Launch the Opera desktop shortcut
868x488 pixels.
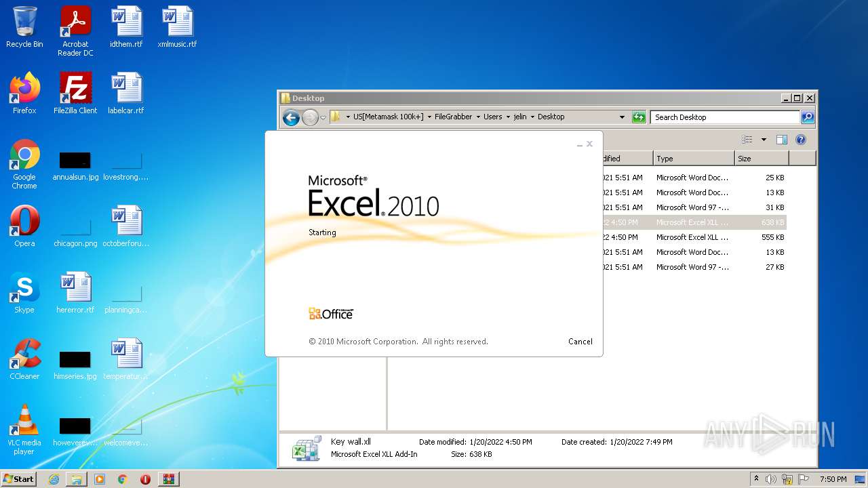pos(24,226)
